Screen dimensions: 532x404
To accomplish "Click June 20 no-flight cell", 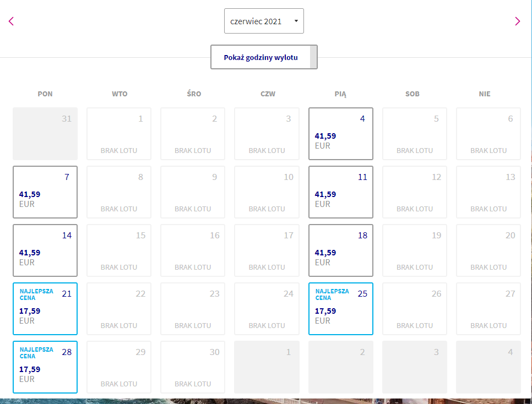I will [x=488, y=250].
